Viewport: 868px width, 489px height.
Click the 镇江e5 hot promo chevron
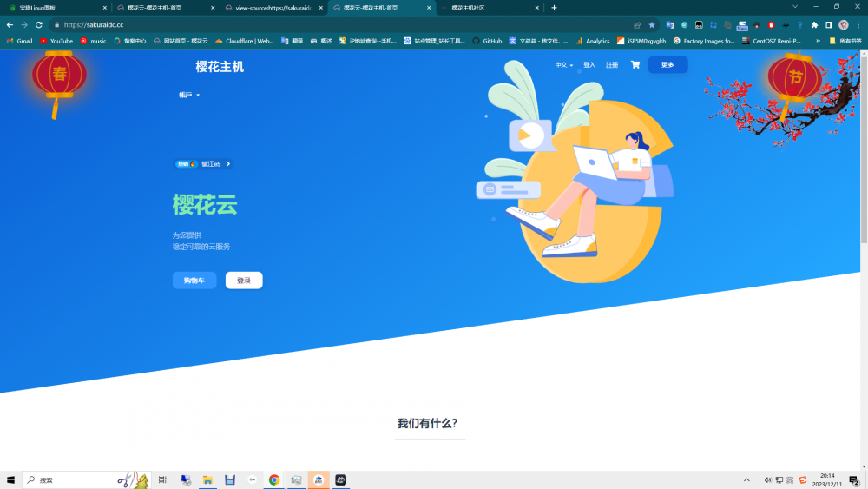pos(228,164)
